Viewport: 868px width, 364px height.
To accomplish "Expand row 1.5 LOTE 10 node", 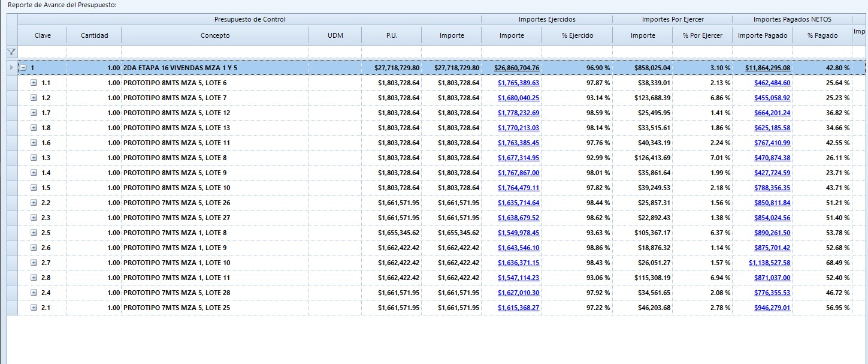I will 34,188.
